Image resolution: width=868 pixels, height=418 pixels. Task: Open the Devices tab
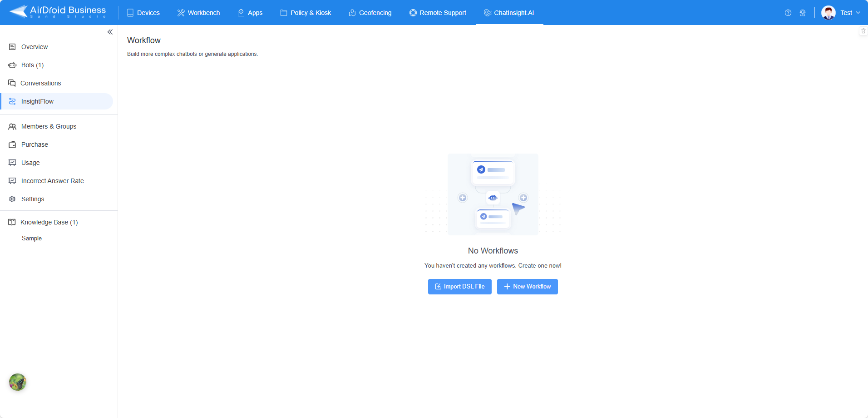click(143, 13)
